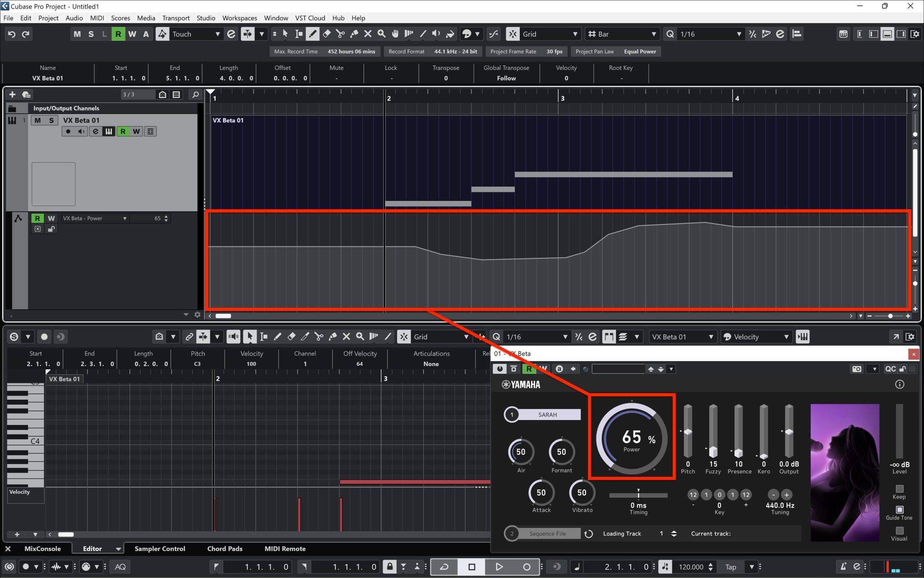Switch to the Chord Pads tab
Viewport: 924px width, 578px height.
point(224,549)
